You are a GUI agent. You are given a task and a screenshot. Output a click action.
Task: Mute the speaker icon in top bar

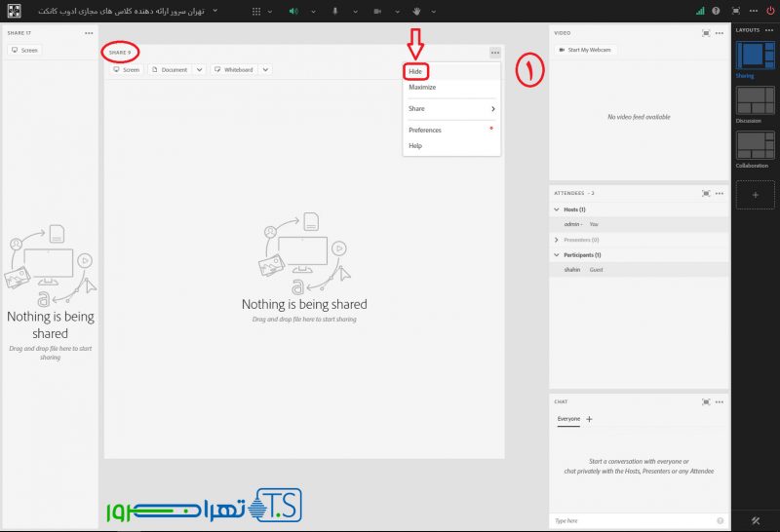(x=292, y=11)
